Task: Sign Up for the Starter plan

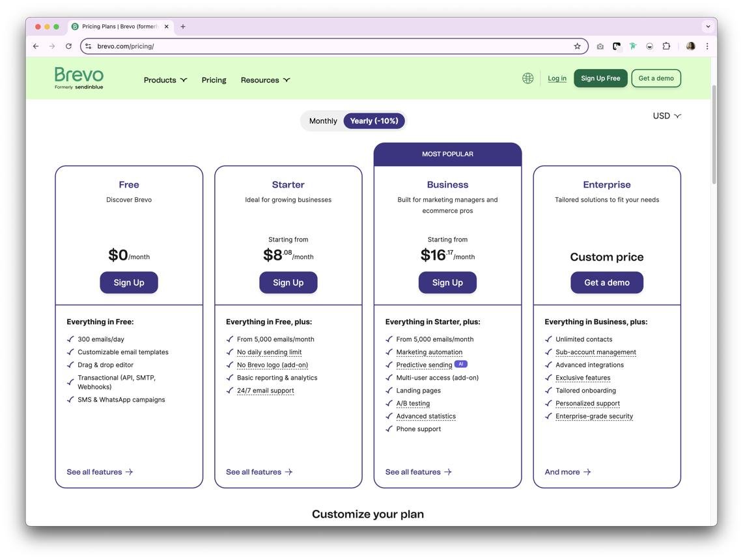Action: [x=288, y=283]
